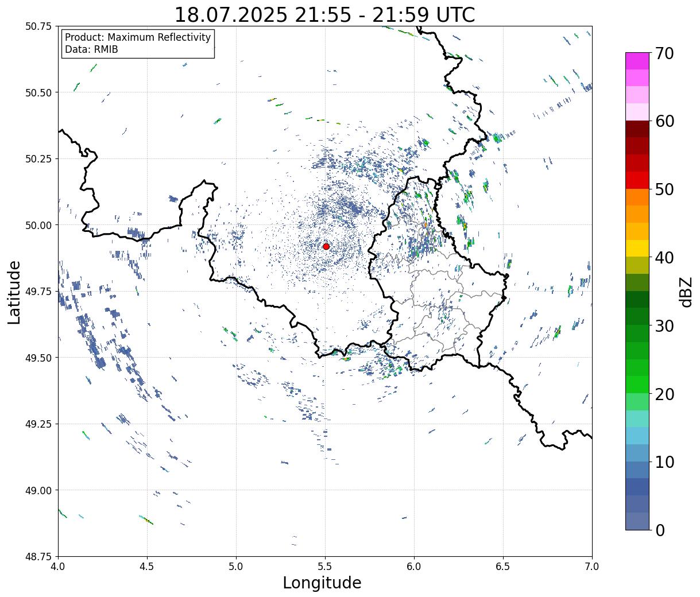Screen dimensions: 700x597
Task: Click the colorbar tick label 40
Action: pos(664,258)
